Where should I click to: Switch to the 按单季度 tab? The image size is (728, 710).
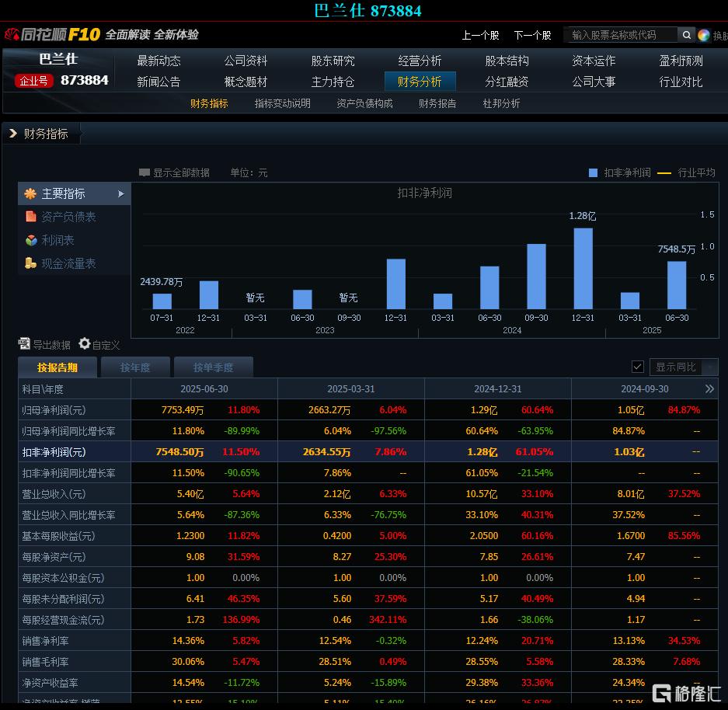pyautogui.click(x=213, y=367)
